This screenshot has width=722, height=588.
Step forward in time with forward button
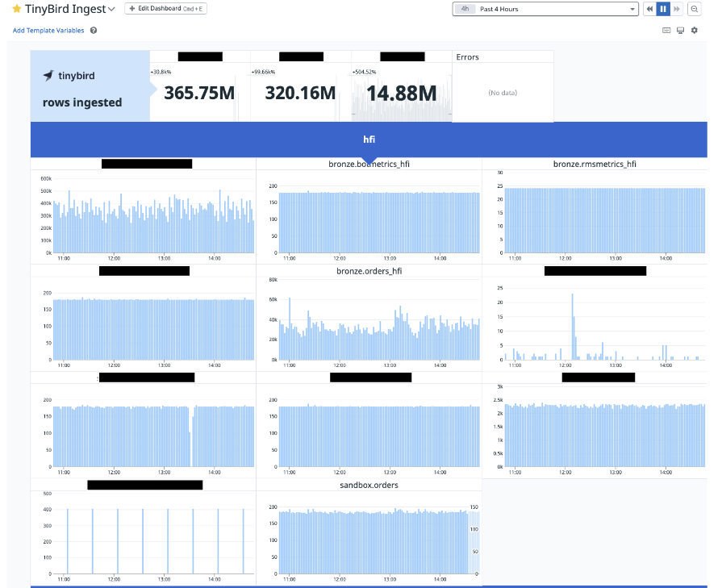point(677,9)
